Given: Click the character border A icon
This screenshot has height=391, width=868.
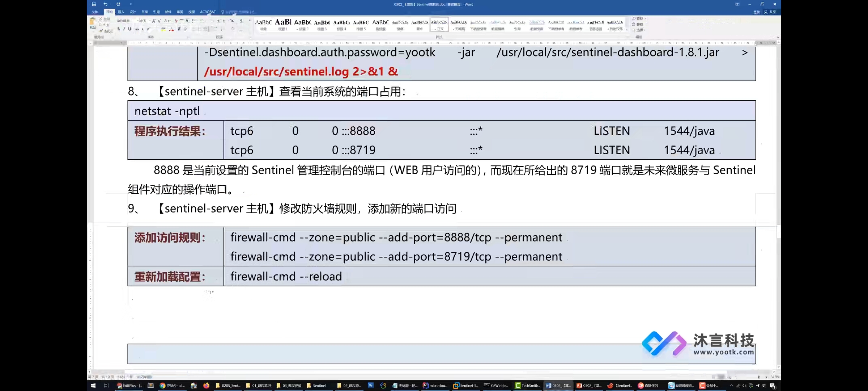Looking at the screenshot, I should [187, 21].
